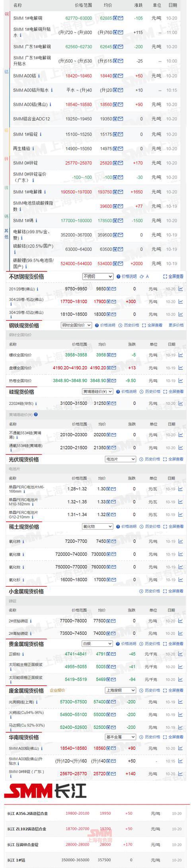Open the info icon beside SMM A00铝升贴水

[x=52, y=90]
